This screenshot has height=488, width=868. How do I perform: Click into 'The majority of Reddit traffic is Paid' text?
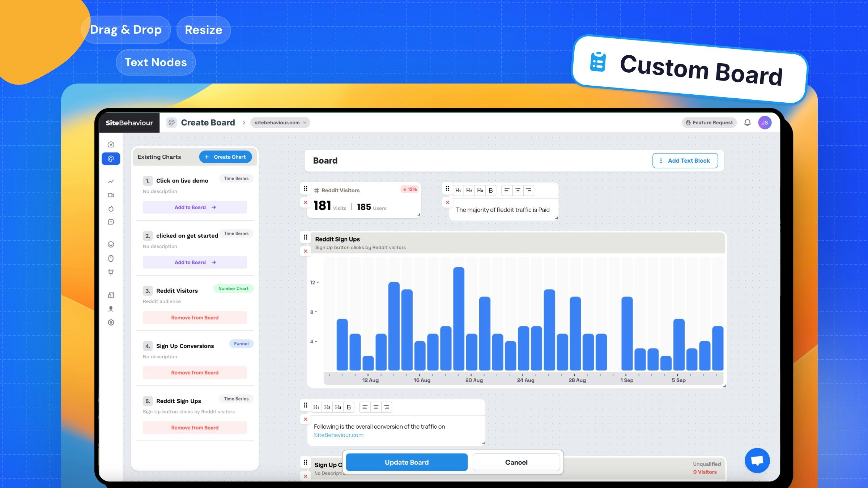[503, 210]
